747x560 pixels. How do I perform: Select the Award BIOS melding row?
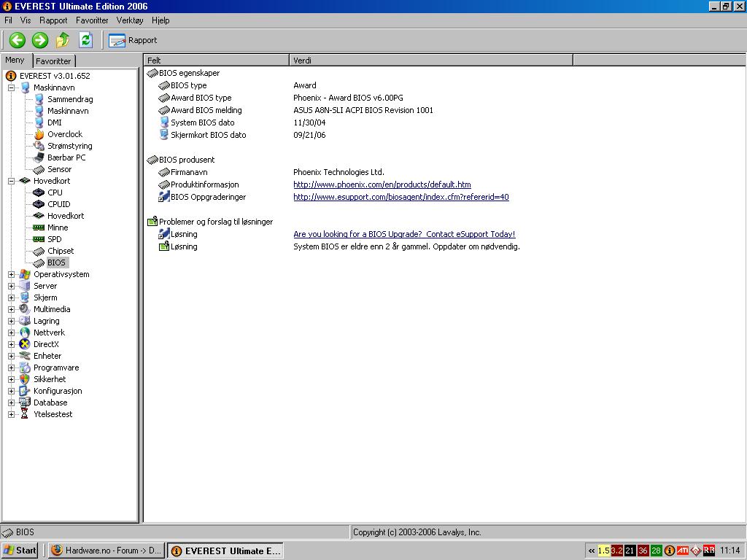coord(206,110)
